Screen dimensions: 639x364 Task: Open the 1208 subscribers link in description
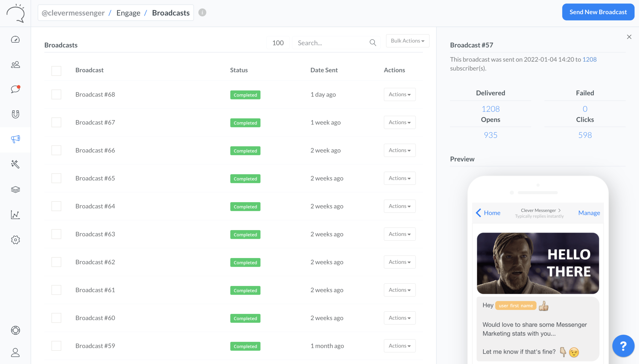click(x=589, y=60)
